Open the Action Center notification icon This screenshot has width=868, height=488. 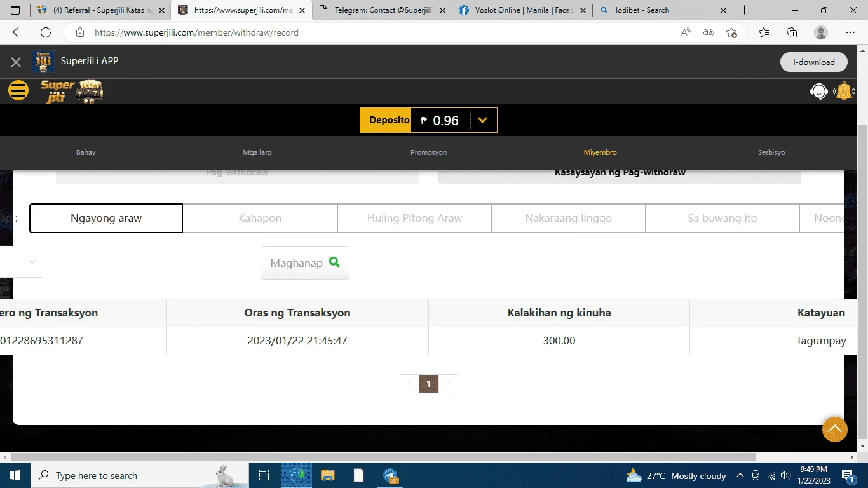tap(848, 475)
